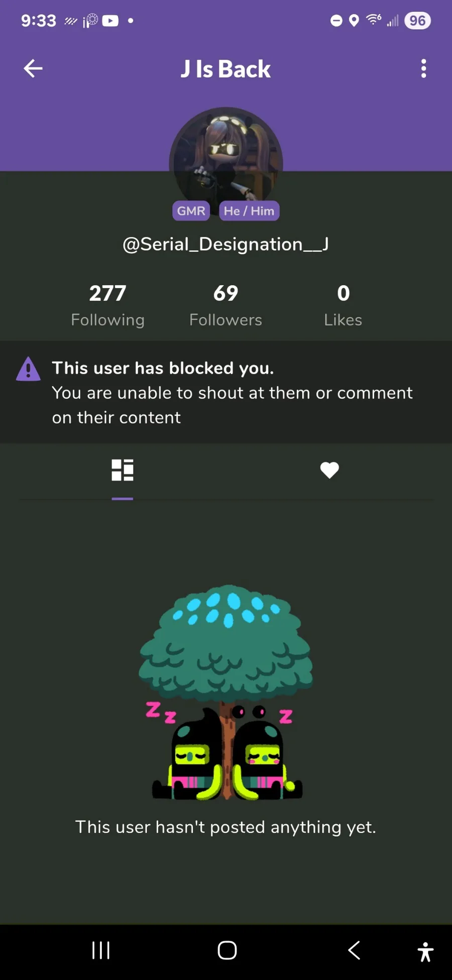This screenshot has width=452, height=980.
Task: Tap the YouTube notification status icon
Action: [x=110, y=21]
